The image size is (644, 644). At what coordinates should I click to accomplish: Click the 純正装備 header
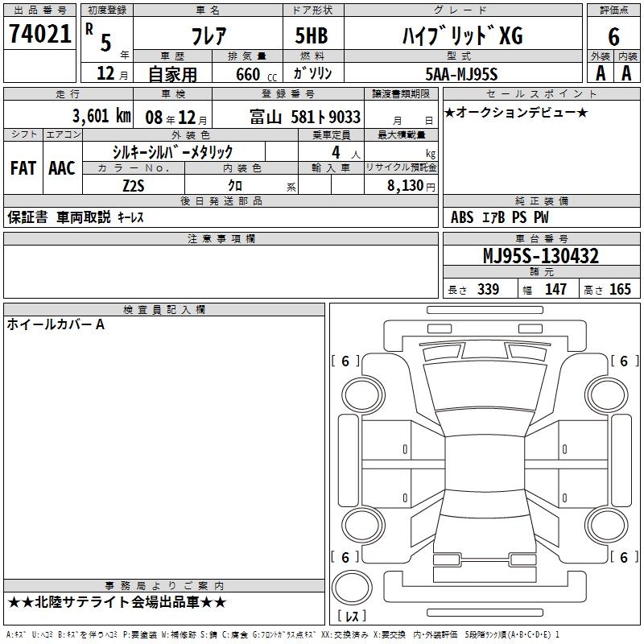coord(541,200)
